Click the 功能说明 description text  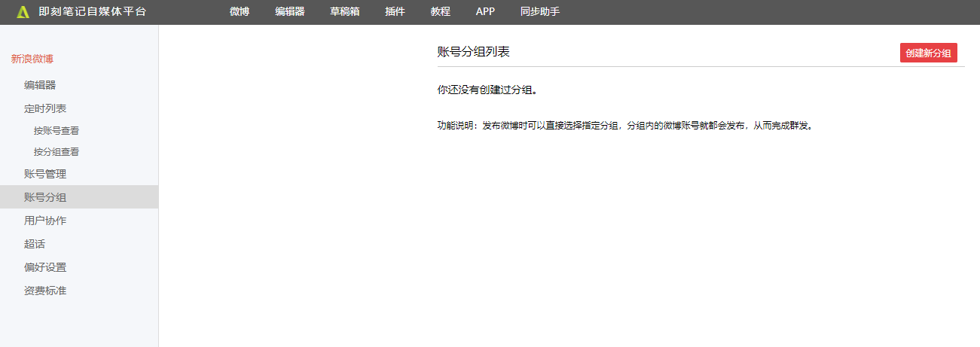(x=625, y=126)
